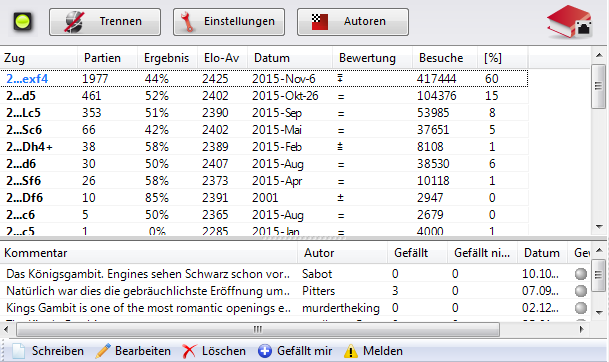Open the Natürlich war dies comment
This screenshot has height=362, width=609.
point(148,291)
